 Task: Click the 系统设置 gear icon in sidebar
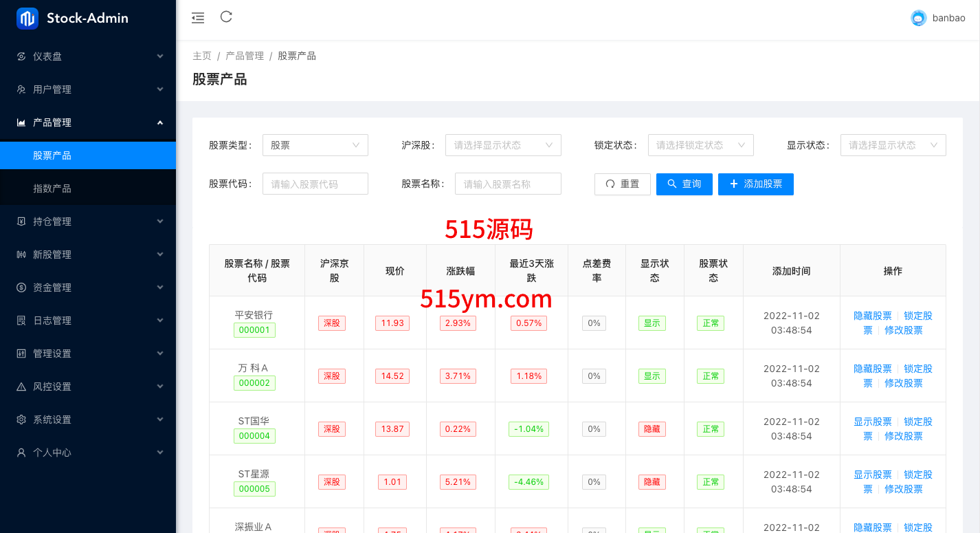(x=21, y=420)
